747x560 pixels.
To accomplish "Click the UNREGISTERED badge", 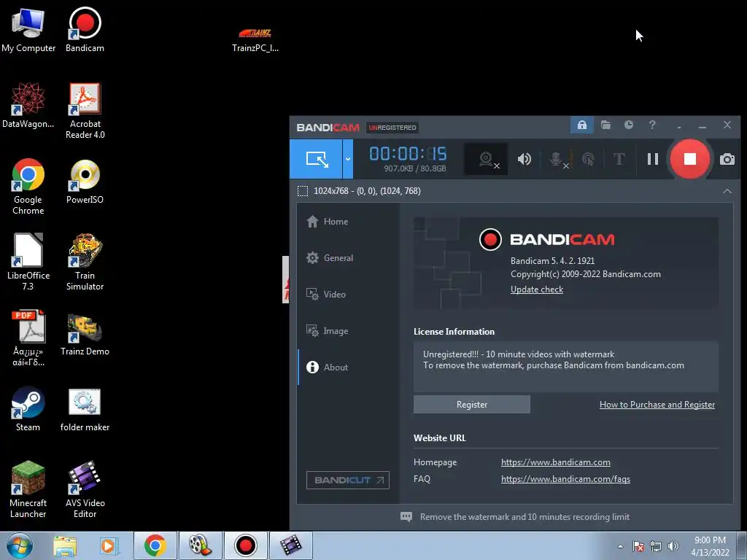I will (392, 128).
